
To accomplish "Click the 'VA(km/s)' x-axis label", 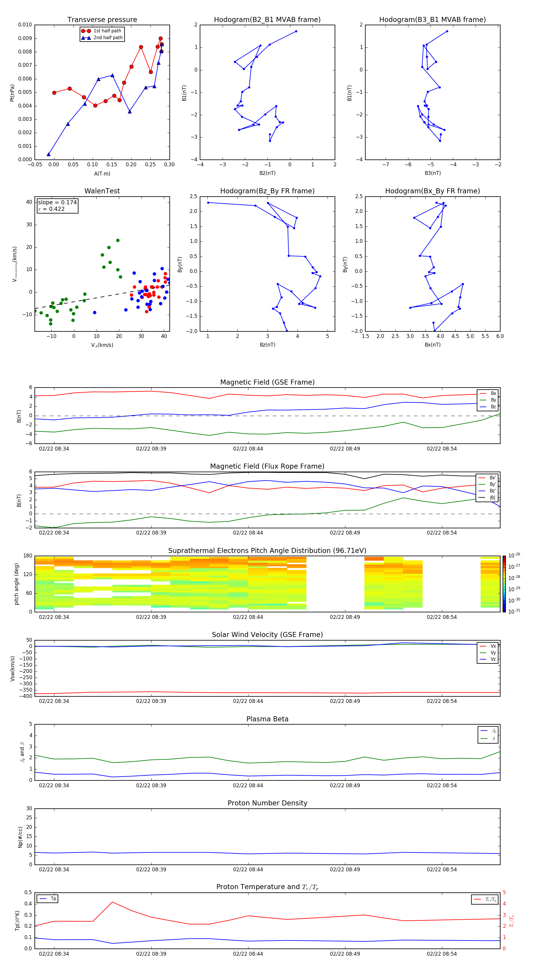I will (x=102, y=345).
